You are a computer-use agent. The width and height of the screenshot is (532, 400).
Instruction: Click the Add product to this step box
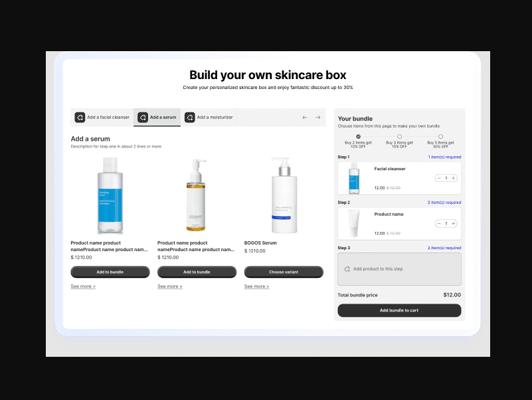[x=399, y=269]
